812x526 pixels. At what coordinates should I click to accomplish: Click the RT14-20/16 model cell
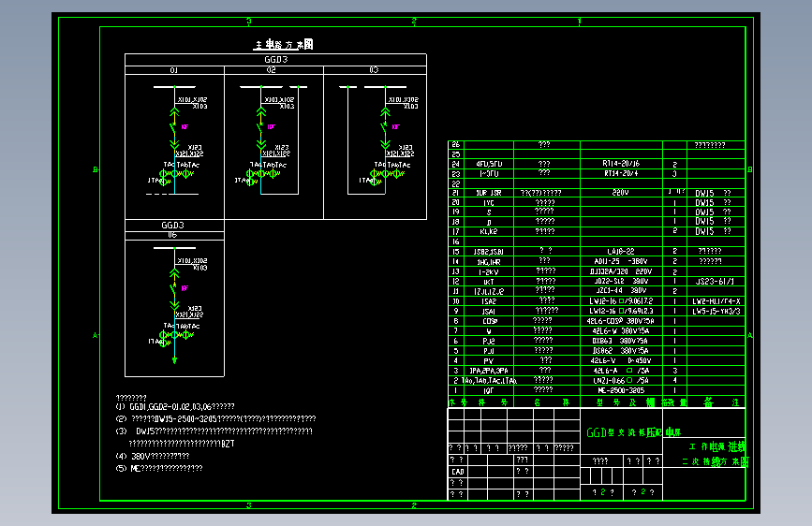(x=621, y=164)
